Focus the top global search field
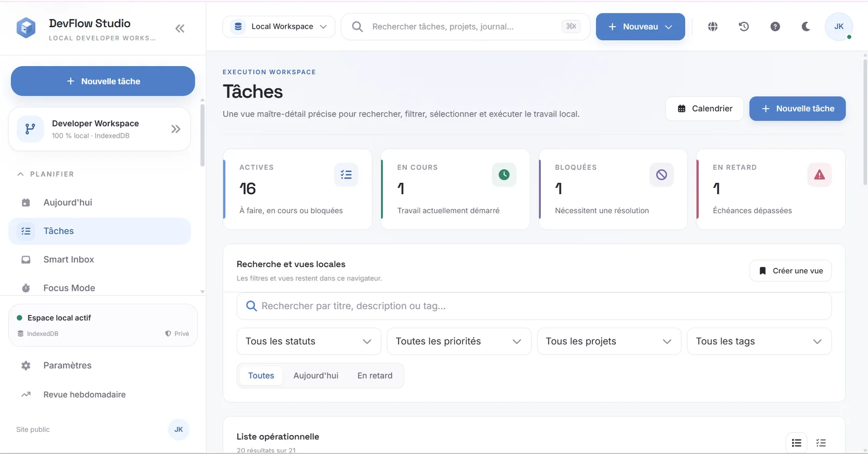Screen dimensions: 868x454 click(465, 27)
